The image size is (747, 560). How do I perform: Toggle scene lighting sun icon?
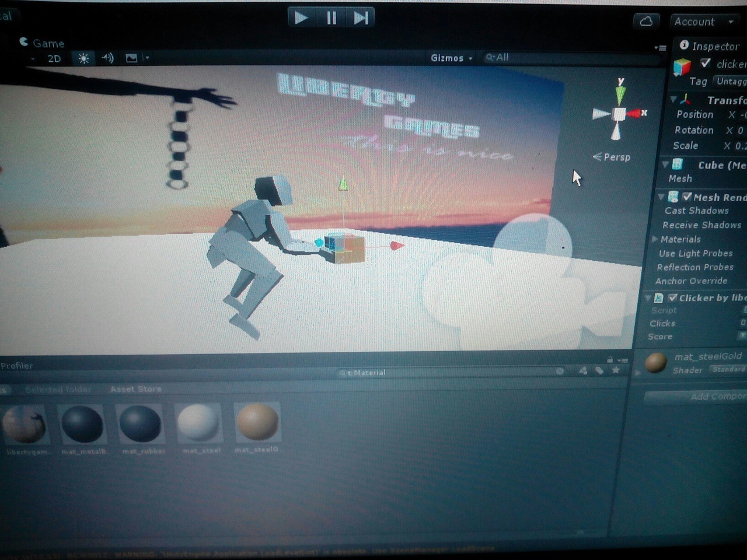click(83, 58)
